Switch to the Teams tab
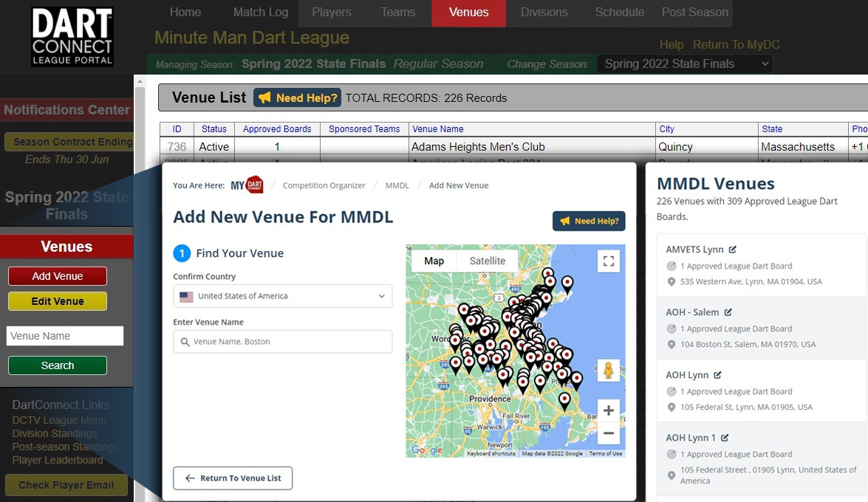 [398, 12]
